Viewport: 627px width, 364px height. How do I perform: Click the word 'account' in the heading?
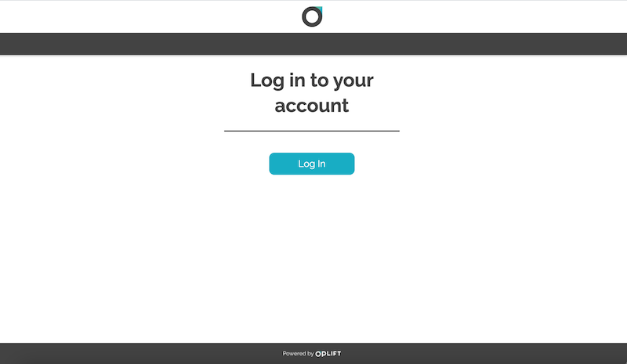point(311,106)
